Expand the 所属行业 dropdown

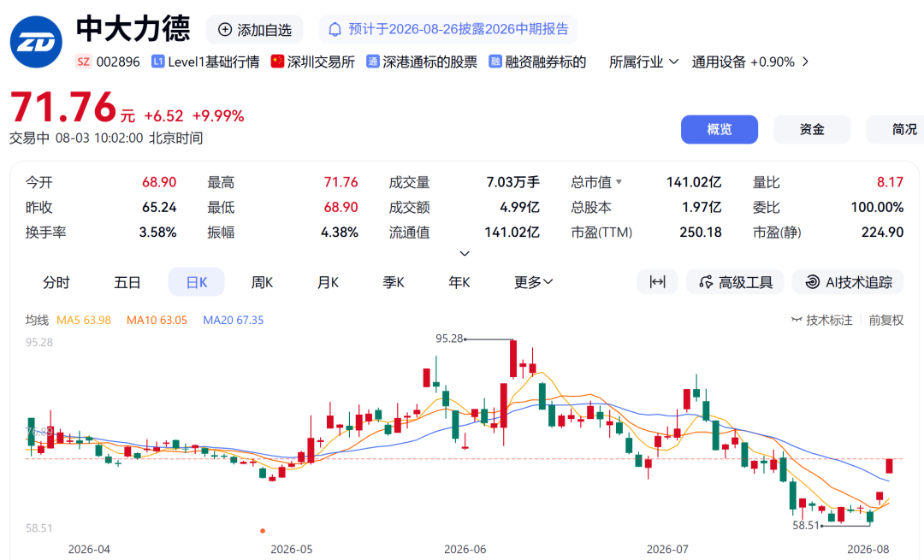[x=643, y=62]
